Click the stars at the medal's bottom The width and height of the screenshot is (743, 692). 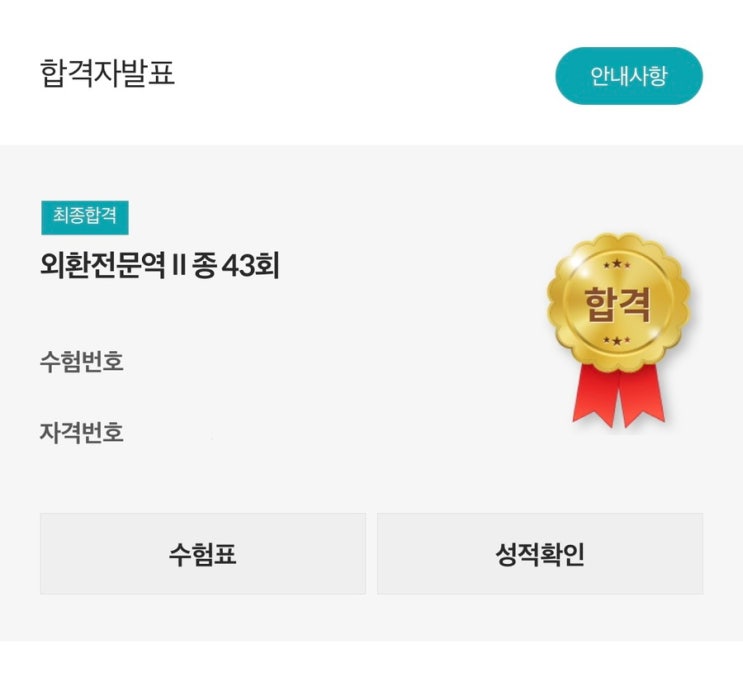617,342
